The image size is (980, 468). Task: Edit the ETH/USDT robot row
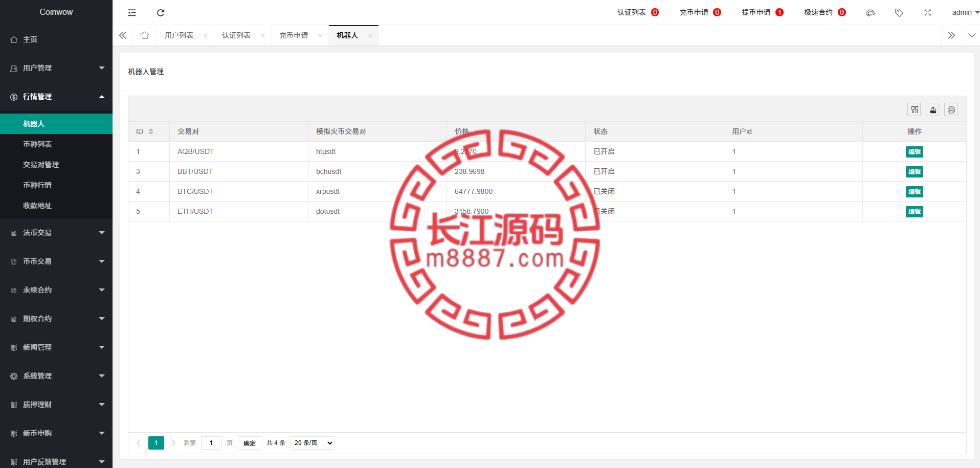(x=915, y=212)
